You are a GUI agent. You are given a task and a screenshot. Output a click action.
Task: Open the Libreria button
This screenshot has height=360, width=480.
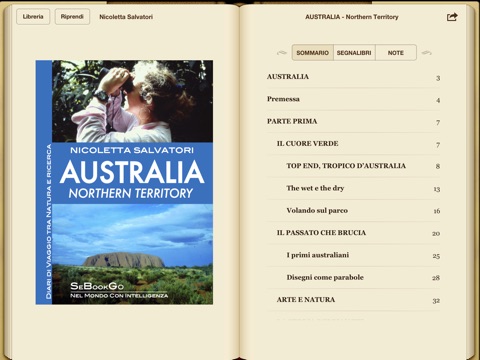[x=33, y=17]
